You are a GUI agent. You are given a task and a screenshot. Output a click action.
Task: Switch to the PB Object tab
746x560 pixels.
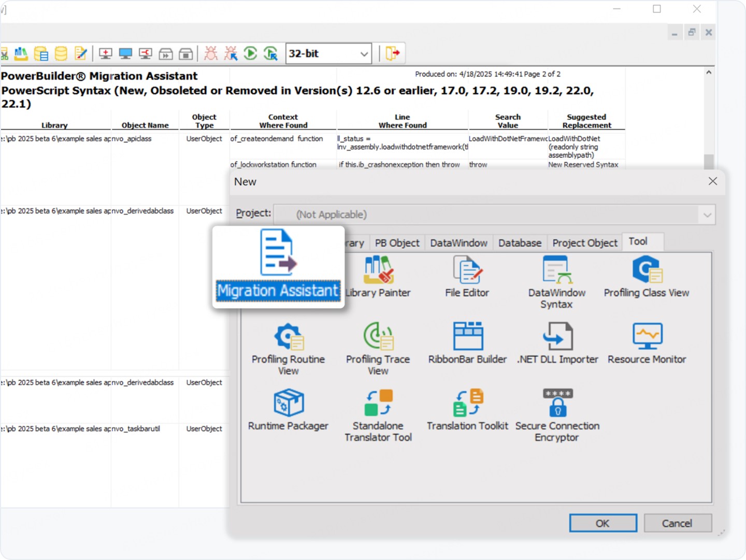pos(397,243)
